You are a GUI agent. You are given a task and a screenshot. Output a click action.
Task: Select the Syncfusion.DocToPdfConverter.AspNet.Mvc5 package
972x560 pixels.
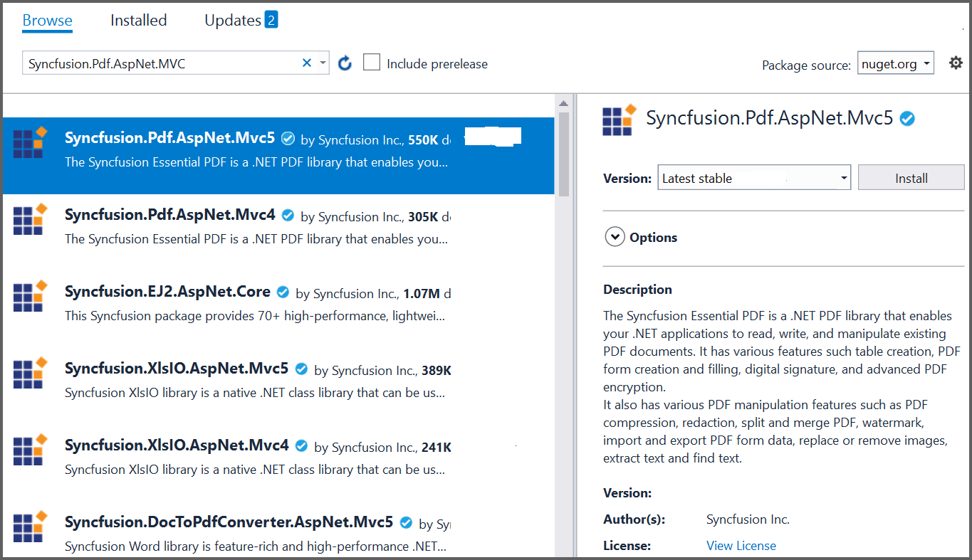tap(278, 530)
